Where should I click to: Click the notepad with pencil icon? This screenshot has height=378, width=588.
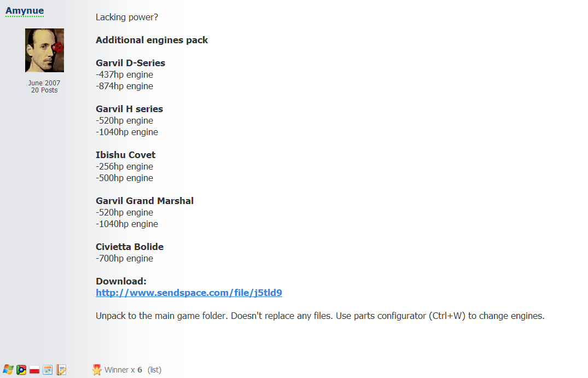(61, 370)
